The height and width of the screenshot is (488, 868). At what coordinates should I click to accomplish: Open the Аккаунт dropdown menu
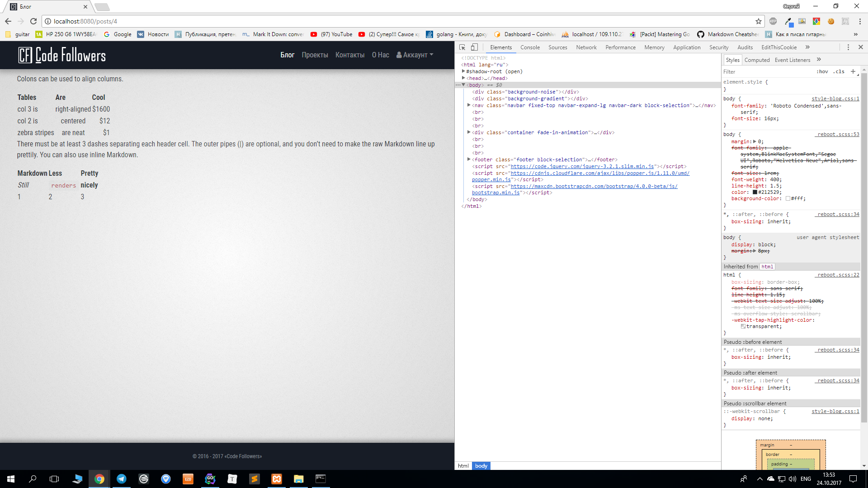pos(415,55)
